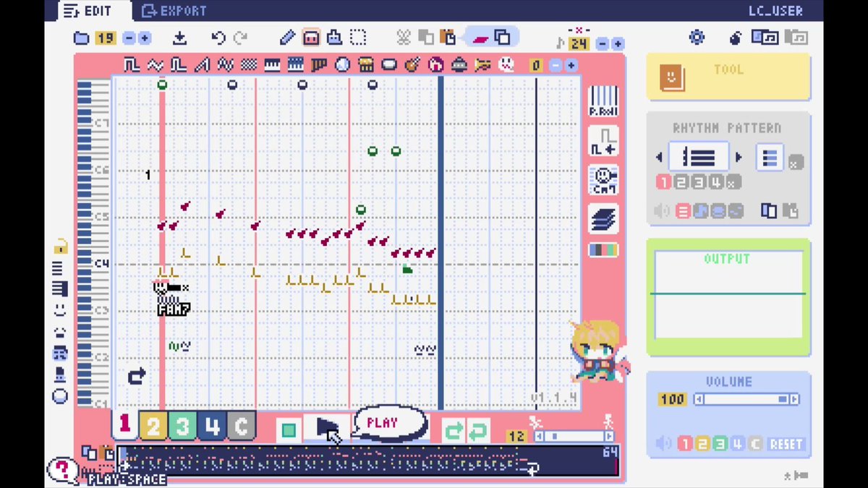The image size is (868, 488).
Task: Click the music windows icon
Action: click(765, 37)
